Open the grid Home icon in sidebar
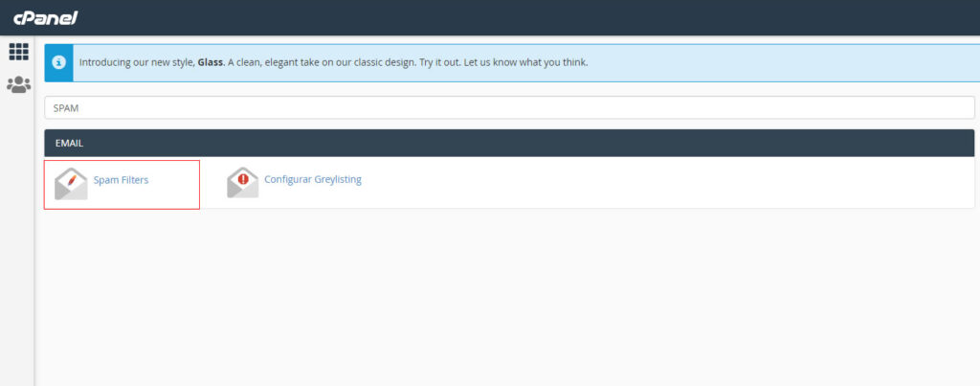This screenshot has width=980, height=386. [18, 52]
